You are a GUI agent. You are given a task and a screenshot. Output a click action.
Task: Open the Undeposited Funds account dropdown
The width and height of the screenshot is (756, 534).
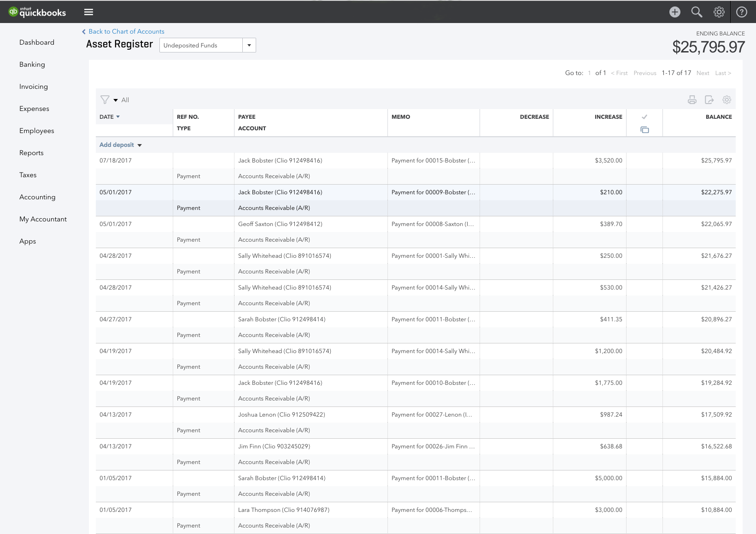click(249, 45)
